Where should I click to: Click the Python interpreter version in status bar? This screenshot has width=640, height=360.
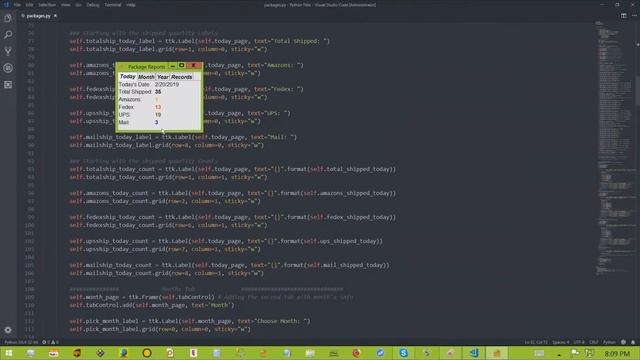pos(21,342)
